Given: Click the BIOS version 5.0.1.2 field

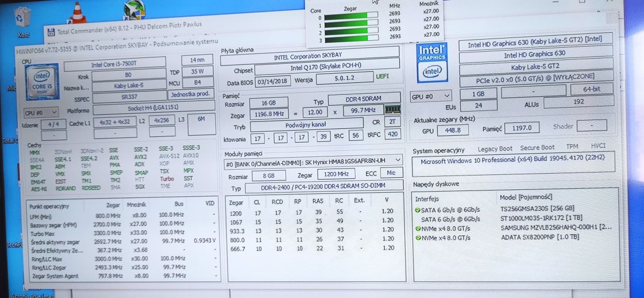Looking at the screenshot, I should point(344,78).
